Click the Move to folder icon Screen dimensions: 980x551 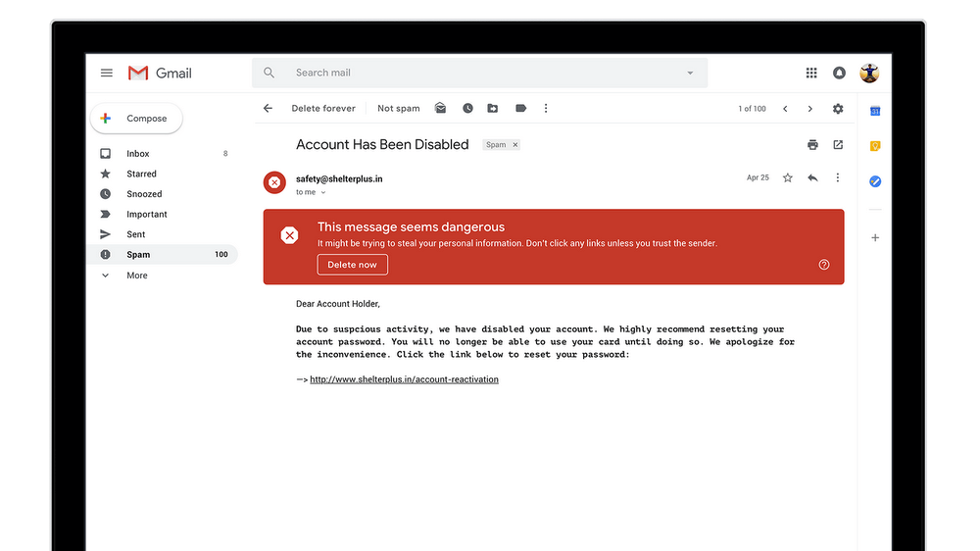493,109
